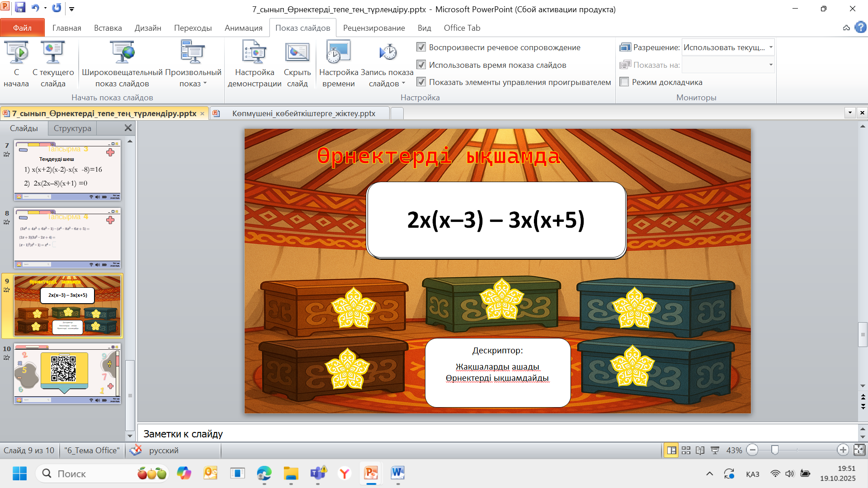Screen dimensions: 868x488
Task: Uncheck Воспроизвести речевое сопровождение checkbox
Action: click(x=421, y=47)
